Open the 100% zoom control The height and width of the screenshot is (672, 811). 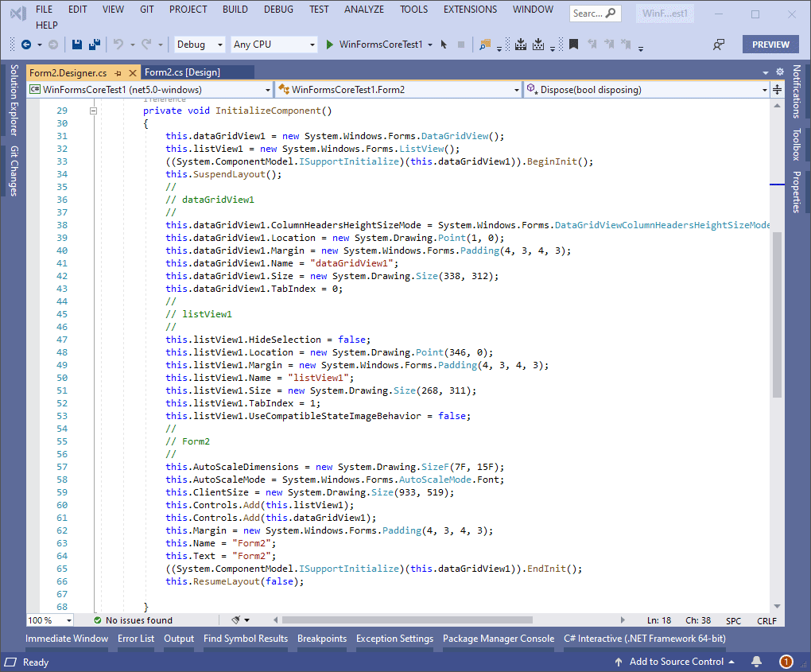49,620
